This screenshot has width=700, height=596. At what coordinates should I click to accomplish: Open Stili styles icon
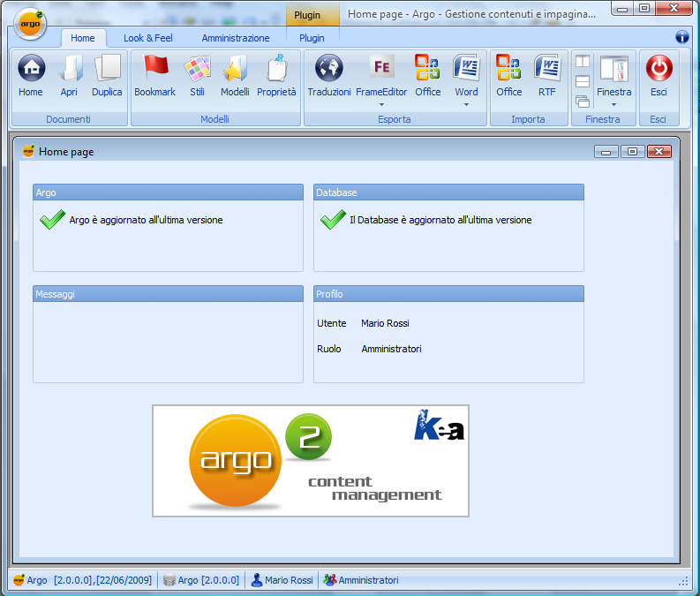click(x=197, y=68)
